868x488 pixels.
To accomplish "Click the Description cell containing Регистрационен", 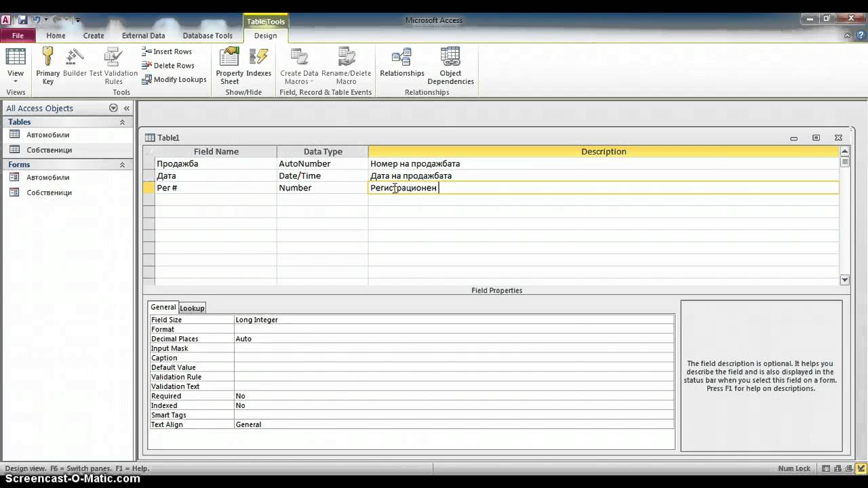I will click(604, 188).
